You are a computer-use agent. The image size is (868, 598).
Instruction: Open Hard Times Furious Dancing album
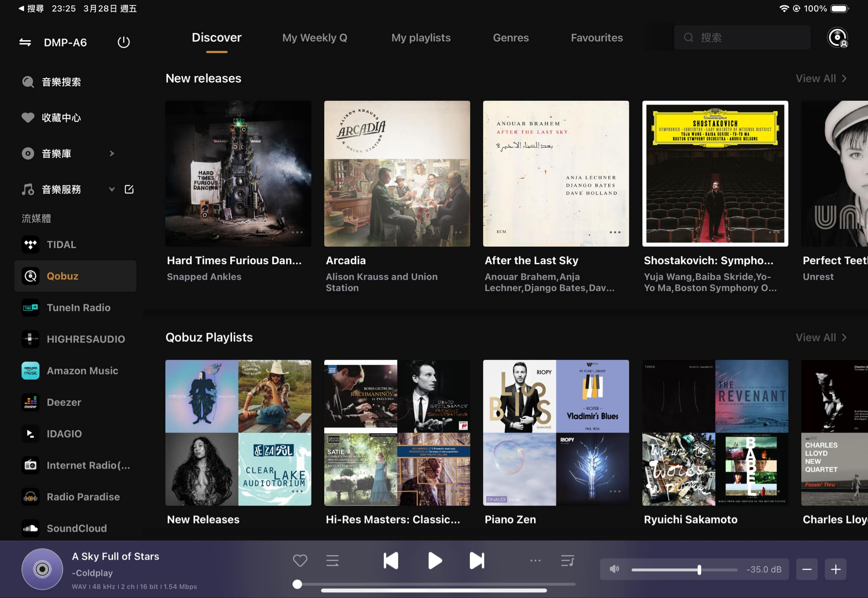tap(238, 174)
